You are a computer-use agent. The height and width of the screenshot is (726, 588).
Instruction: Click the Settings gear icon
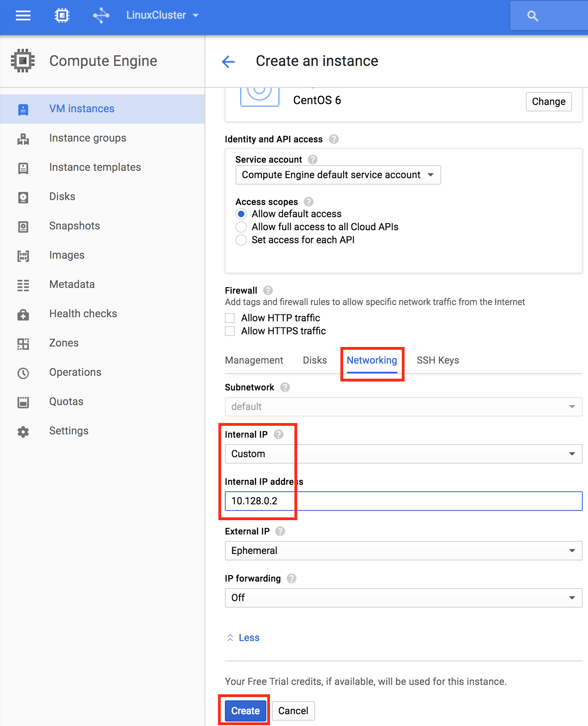pyautogui.click(x=23, y=432)
